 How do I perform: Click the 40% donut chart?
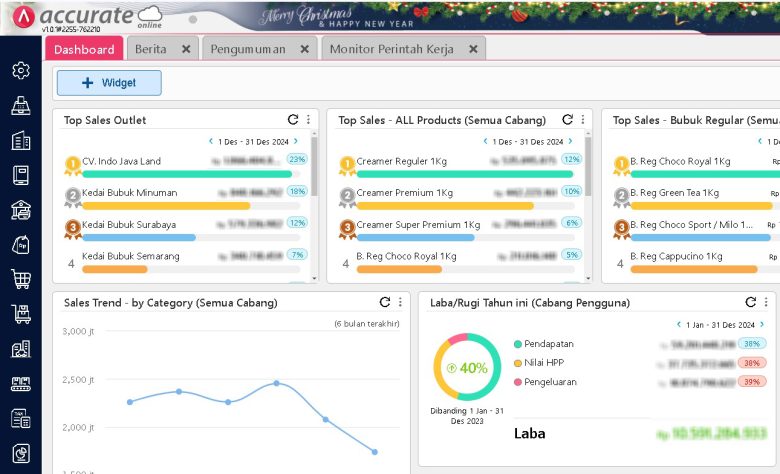(x=467, y=367)
